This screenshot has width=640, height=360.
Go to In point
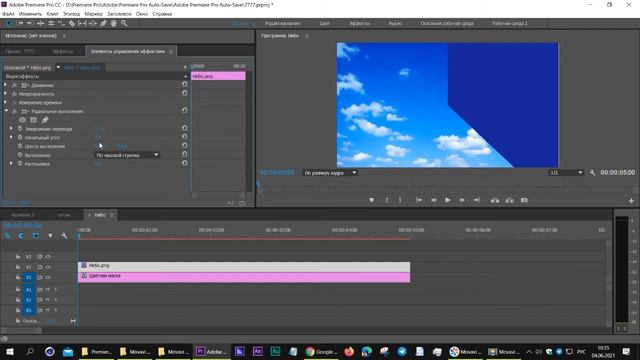pyautogui.click(x=419, y=200)
